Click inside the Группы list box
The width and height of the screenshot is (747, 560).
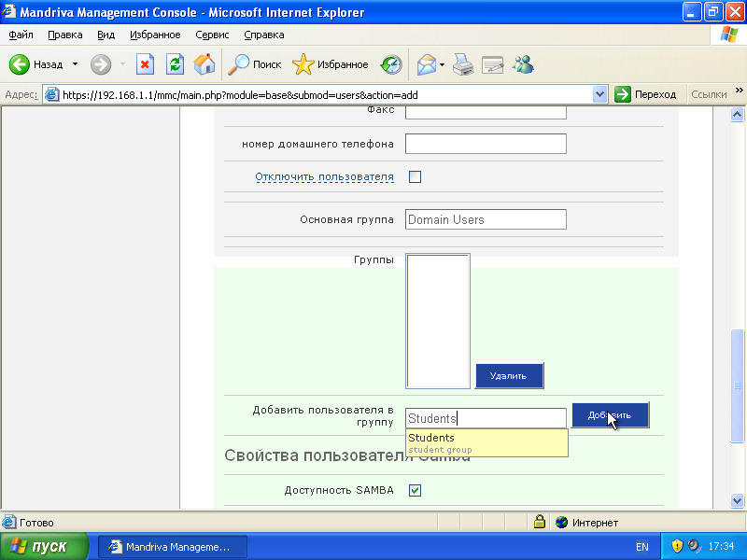[x=438, y=321]
